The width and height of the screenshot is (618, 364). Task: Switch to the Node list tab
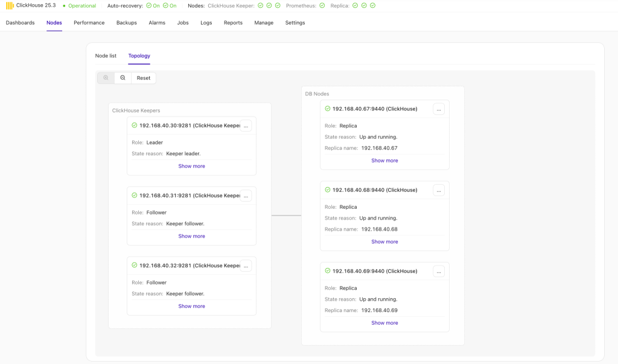click(106, 56)
